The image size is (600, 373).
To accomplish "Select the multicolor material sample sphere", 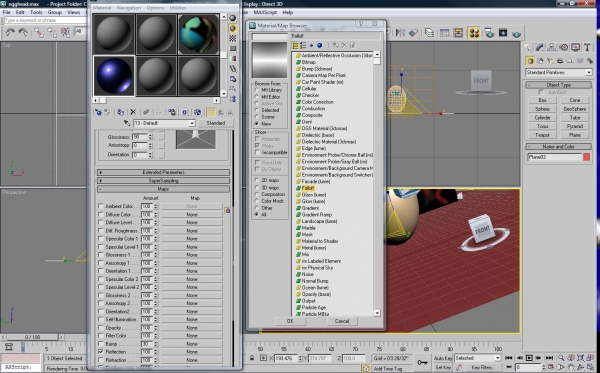I will pos(198,34).
